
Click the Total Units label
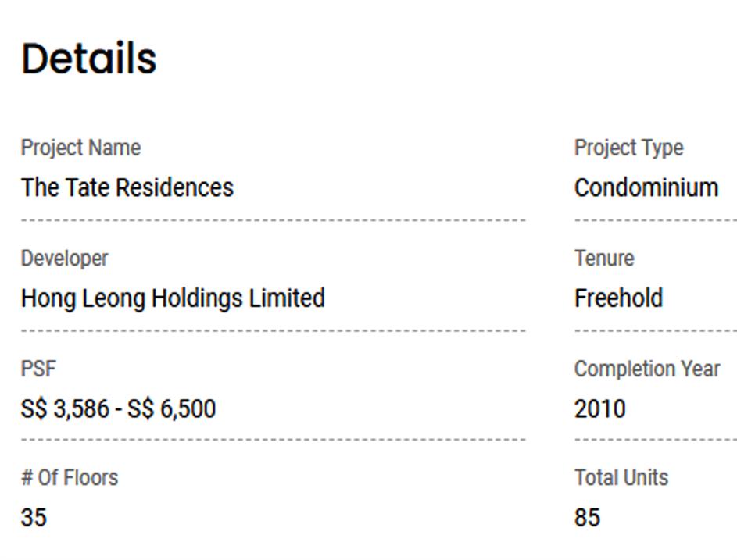tap(621, 477)
